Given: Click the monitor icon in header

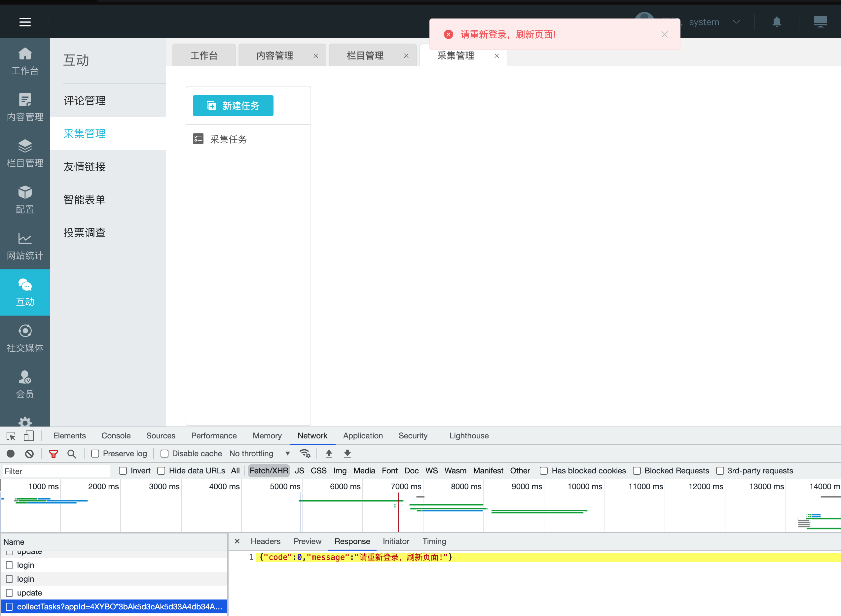Looking at the screenshot, I should 820,22.
